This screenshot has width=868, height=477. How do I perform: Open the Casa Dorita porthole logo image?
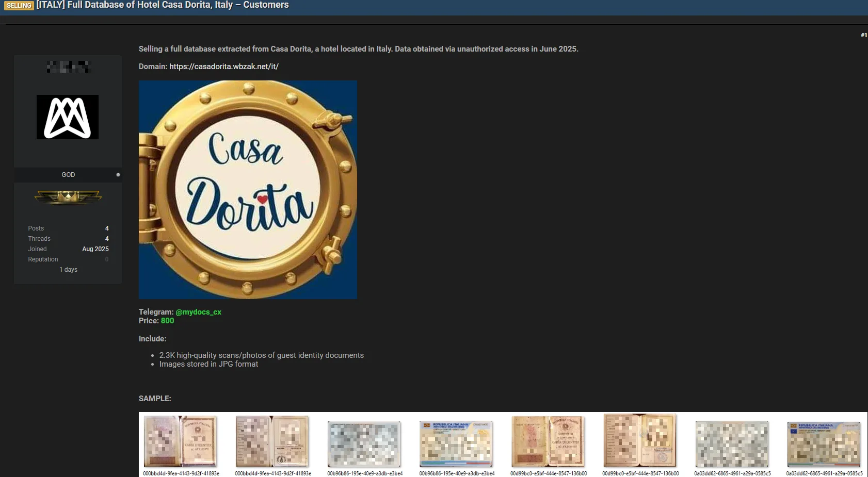tap(248, 190)
